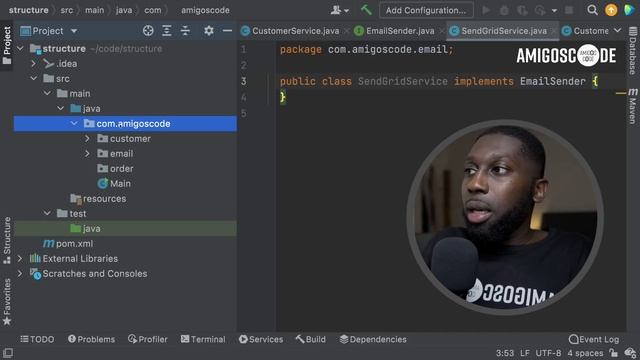This screenshot has height=360, width=640.
Task: Click the 3:53 cursor position indicator
Action: point(504,353)
